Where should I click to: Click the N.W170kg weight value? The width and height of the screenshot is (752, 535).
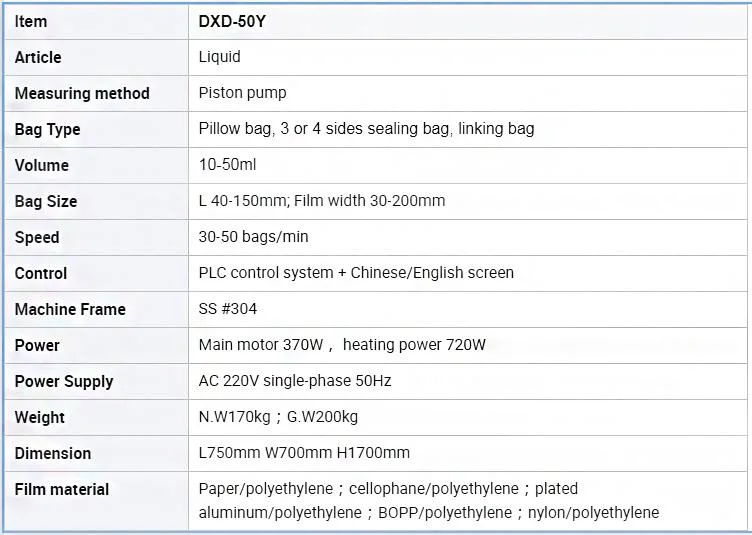pyautogui.click(x=235, y=417)
